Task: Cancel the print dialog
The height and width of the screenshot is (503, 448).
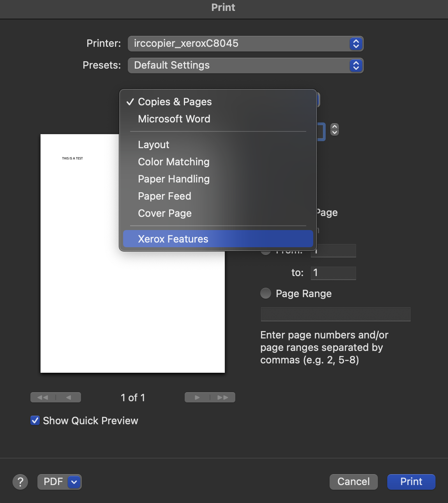Action: (353, 482)
